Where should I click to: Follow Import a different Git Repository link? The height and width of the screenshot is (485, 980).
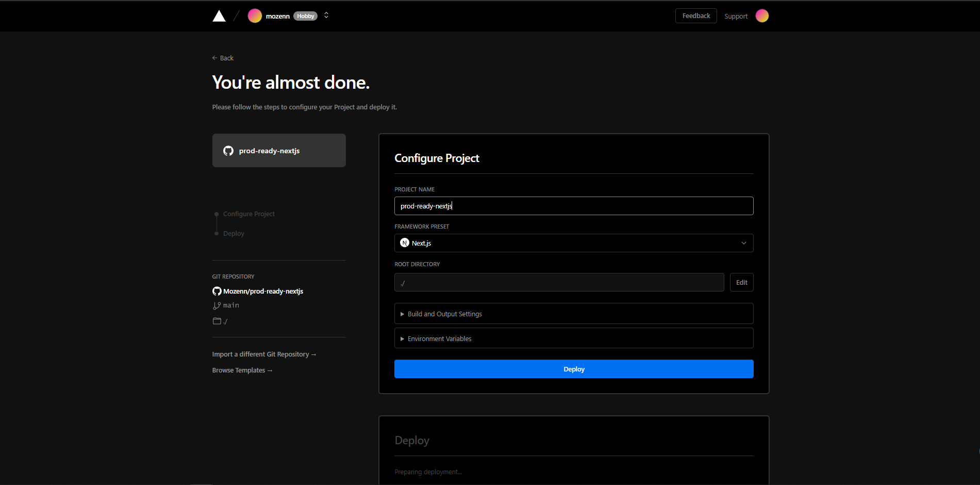click(x=264, y=354)
